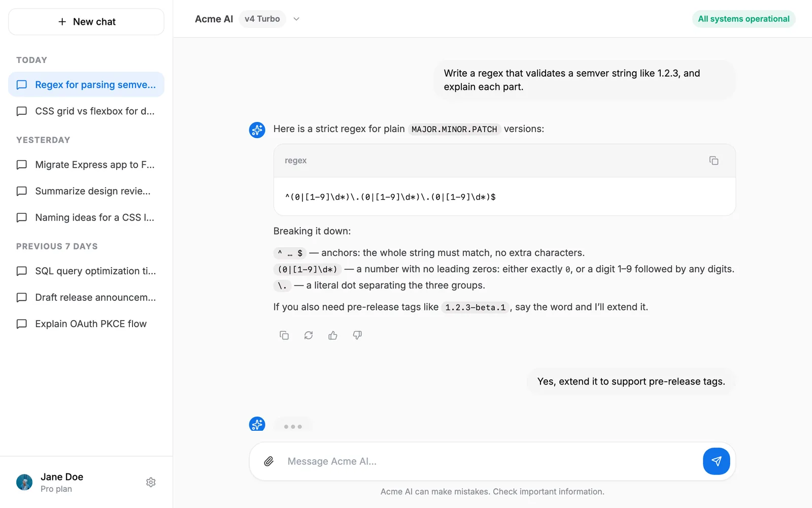The image size is (812, 508).
Task: Click chat icon beside Naming ideas for CSS
Action: [x=22, y=217]
